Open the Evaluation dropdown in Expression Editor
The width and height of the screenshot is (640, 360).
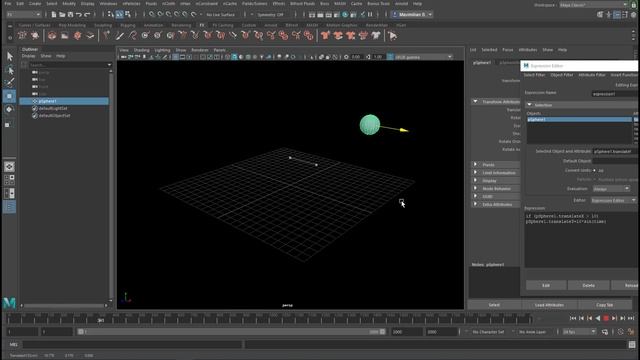(611, 189)
